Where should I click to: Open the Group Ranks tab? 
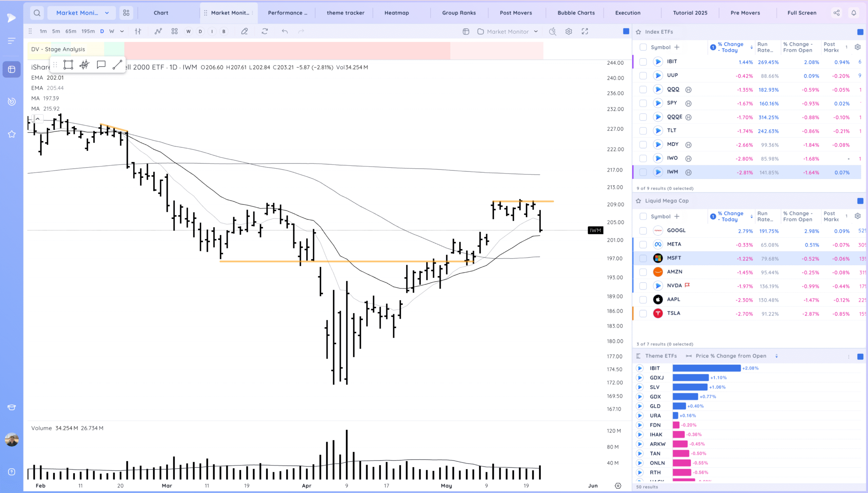click(459, 13)
